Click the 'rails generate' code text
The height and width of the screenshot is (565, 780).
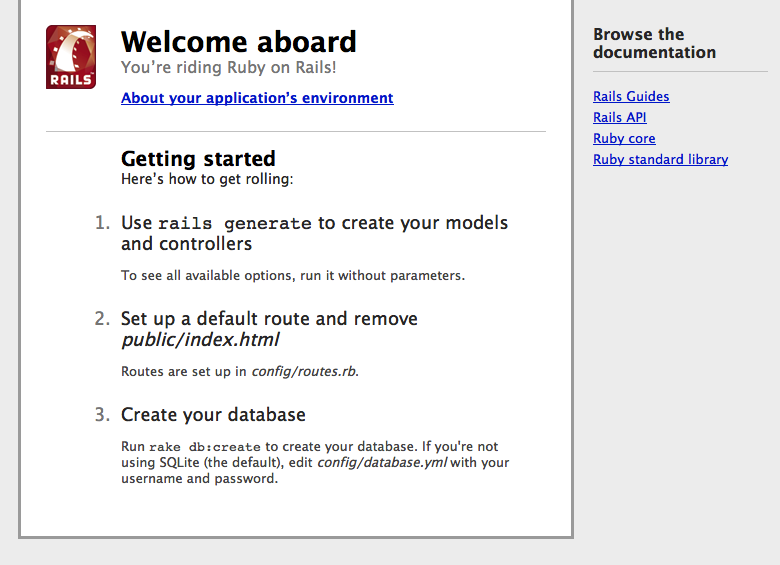(x=235, y=223)
